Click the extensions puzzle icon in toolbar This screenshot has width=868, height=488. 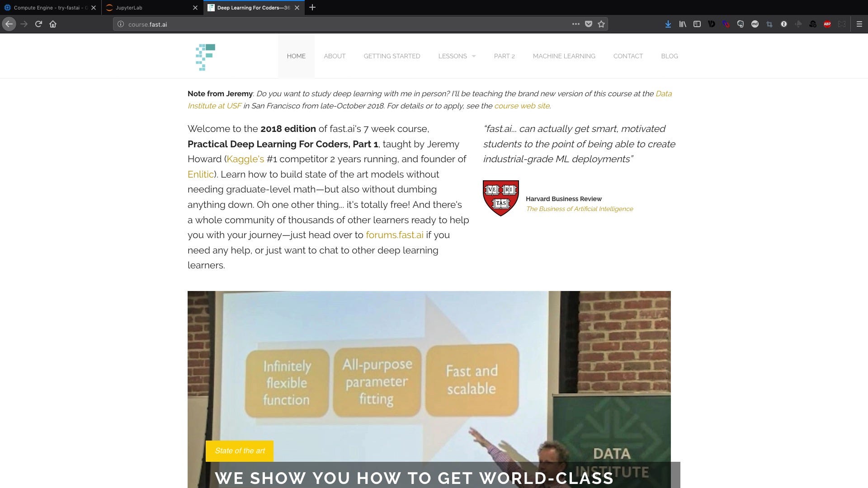click(x=841, y=24)
